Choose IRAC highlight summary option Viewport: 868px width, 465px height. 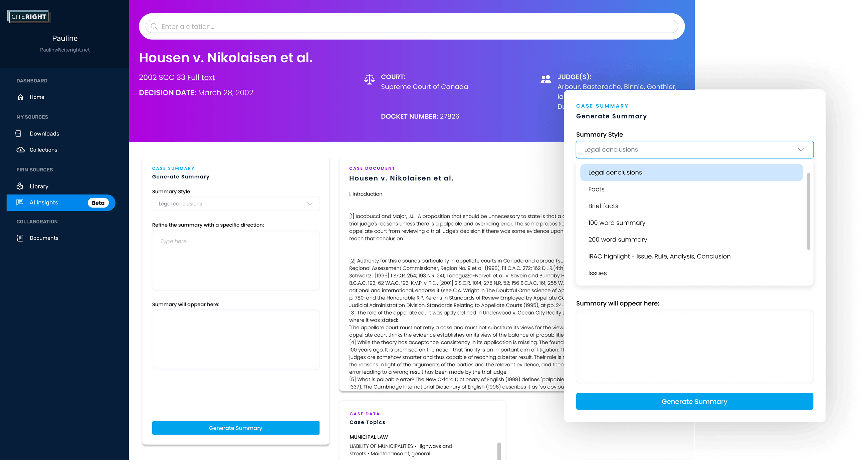click(659, 256)
